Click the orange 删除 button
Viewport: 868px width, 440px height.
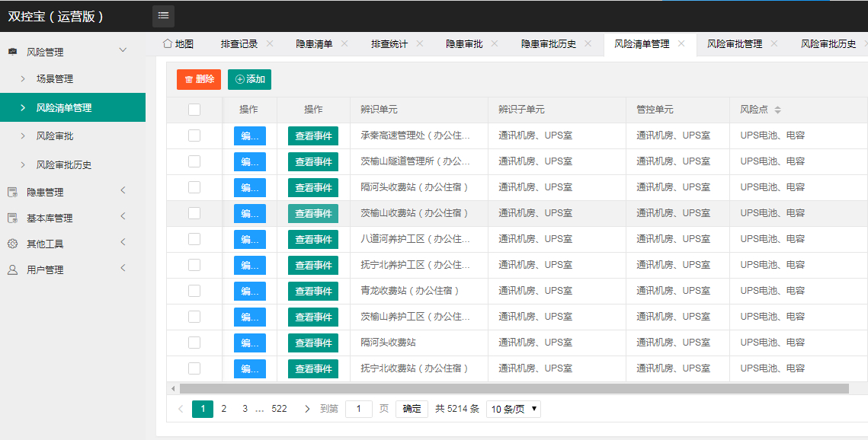pyautogui.click(x=199, y=79)
